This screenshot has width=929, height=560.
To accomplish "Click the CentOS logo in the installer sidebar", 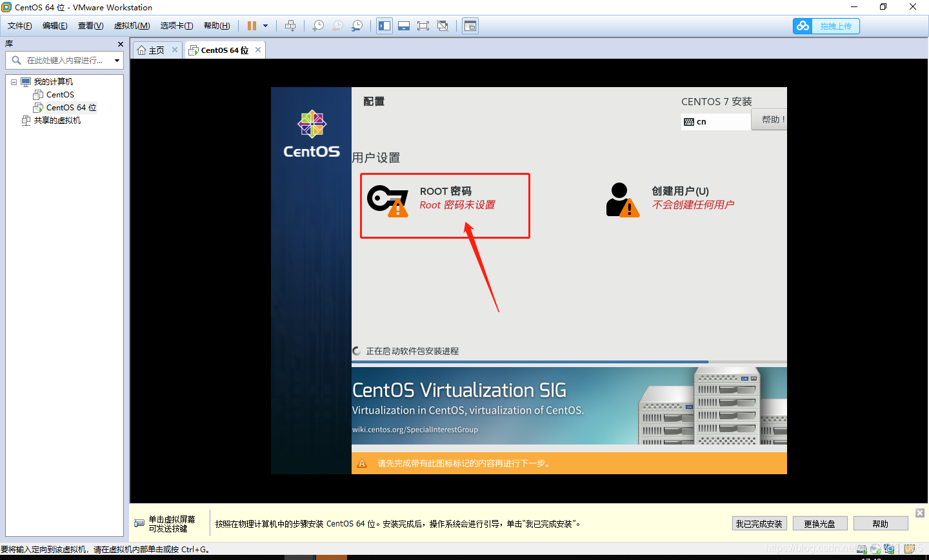I will click(x=312, y=134).
